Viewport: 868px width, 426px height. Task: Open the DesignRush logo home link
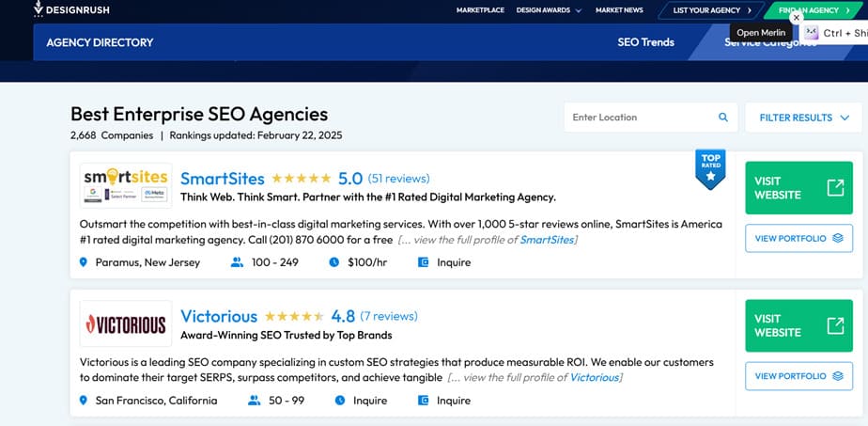(71, 8)
